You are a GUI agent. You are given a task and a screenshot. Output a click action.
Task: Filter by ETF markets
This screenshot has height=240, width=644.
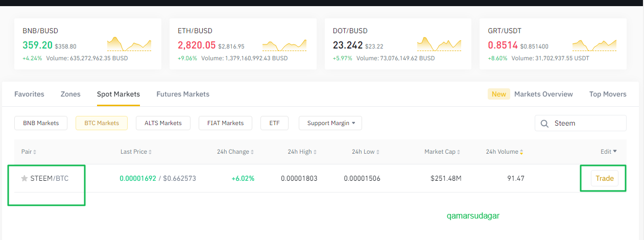click(274, 123)
